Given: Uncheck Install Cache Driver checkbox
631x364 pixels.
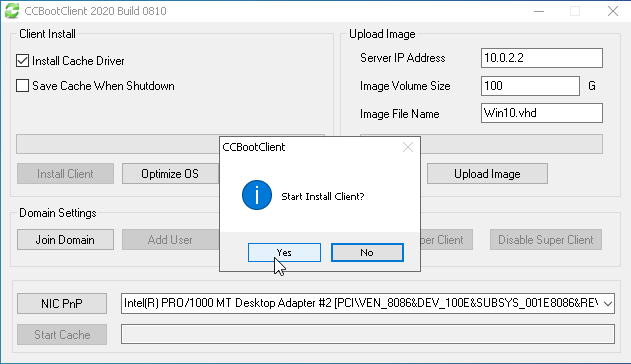Looking at the screenshot, I should point(23,61).
